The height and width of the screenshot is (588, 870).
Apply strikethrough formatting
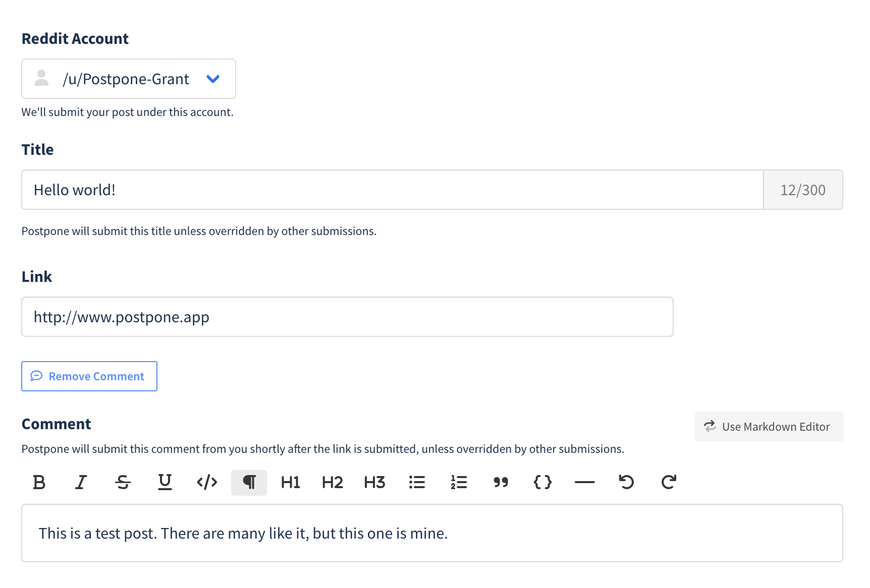123,483
